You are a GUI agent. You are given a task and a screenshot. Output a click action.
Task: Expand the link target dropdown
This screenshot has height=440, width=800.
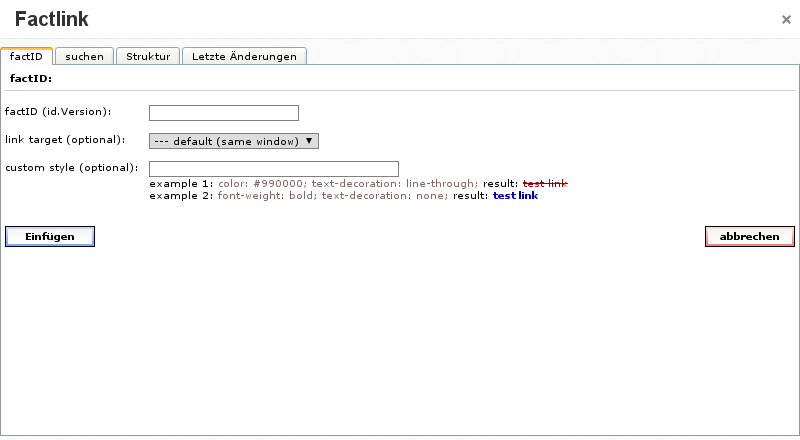coord(233,141)
